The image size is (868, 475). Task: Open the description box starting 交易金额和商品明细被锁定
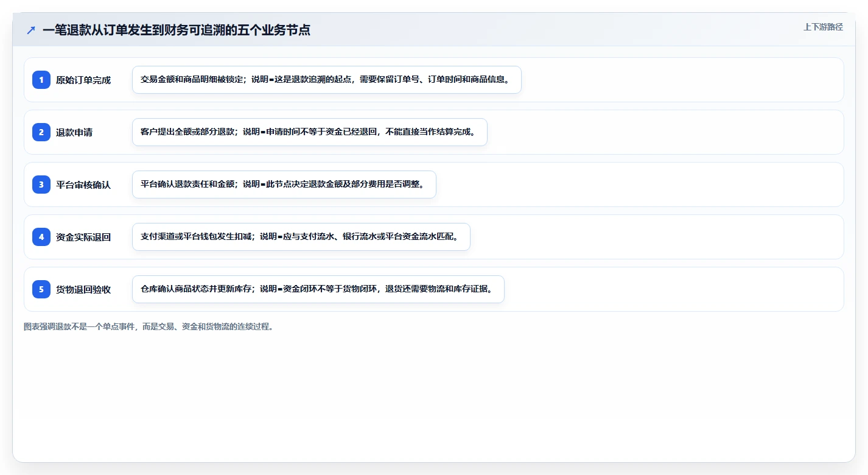[x=327, y=80]
